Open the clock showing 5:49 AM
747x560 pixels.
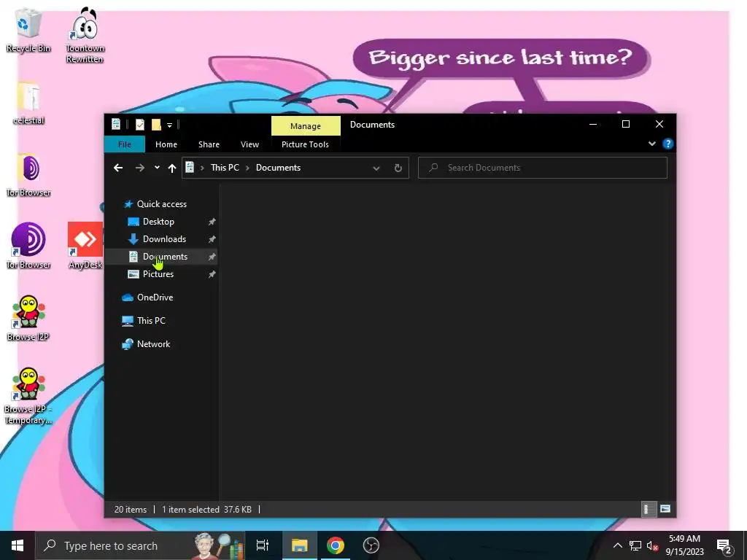(x=684, y=545)
